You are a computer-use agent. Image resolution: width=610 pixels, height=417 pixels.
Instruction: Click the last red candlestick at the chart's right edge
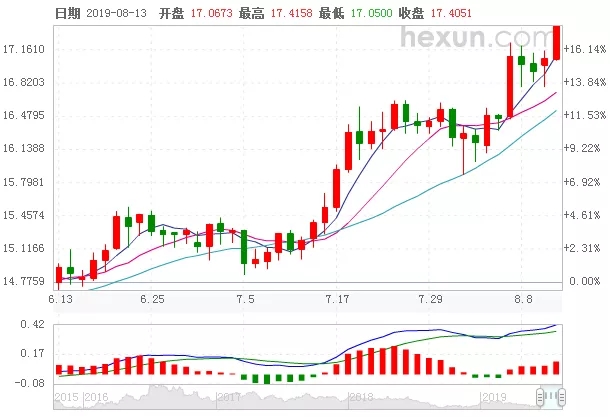tap(556, 43)
